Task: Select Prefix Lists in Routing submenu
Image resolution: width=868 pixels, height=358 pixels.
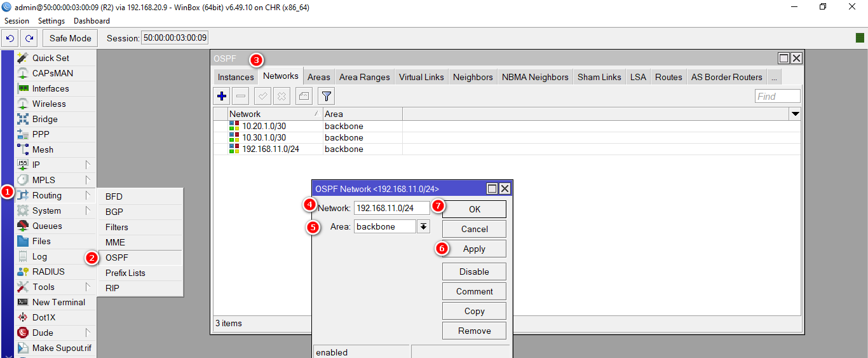Action: coord(140,273)
